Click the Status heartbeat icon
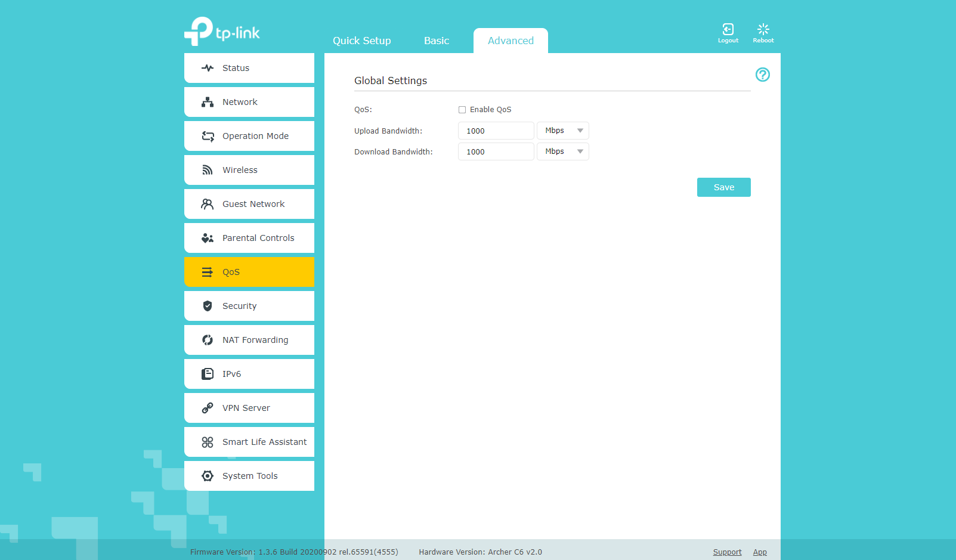Image resolution: width=956 pixels, height=560 pixels. pyautogui.click(x=208, y=68)
